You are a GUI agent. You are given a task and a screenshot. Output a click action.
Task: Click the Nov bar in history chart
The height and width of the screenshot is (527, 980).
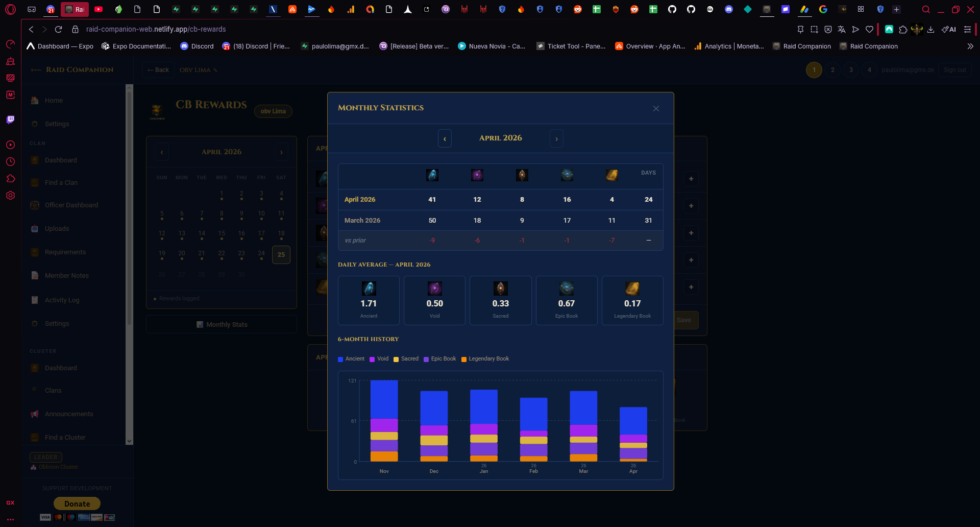click(384, 421)
